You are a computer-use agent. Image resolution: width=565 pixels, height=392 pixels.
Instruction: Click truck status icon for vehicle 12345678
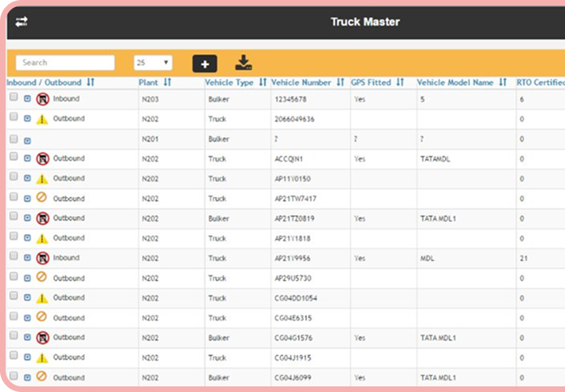[x=43, y=100]
